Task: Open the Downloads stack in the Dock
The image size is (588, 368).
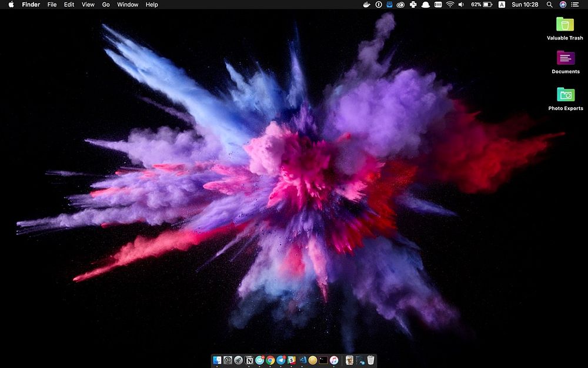Action: coord(360,360)
